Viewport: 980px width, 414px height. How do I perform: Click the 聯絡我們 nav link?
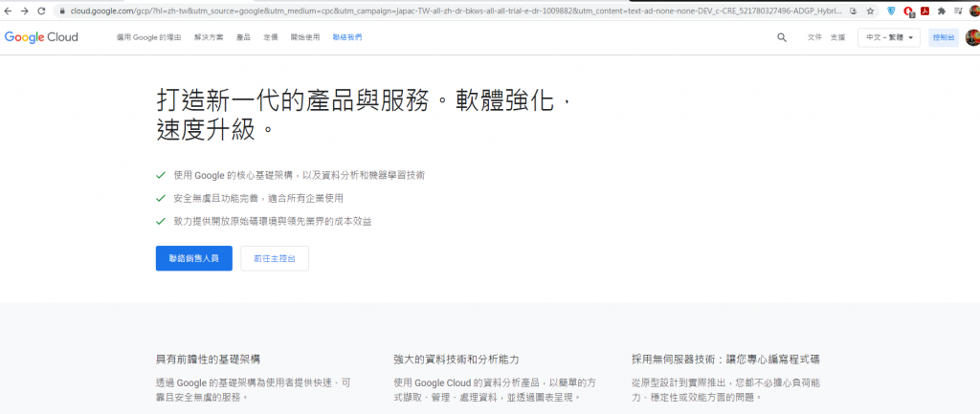347,37
